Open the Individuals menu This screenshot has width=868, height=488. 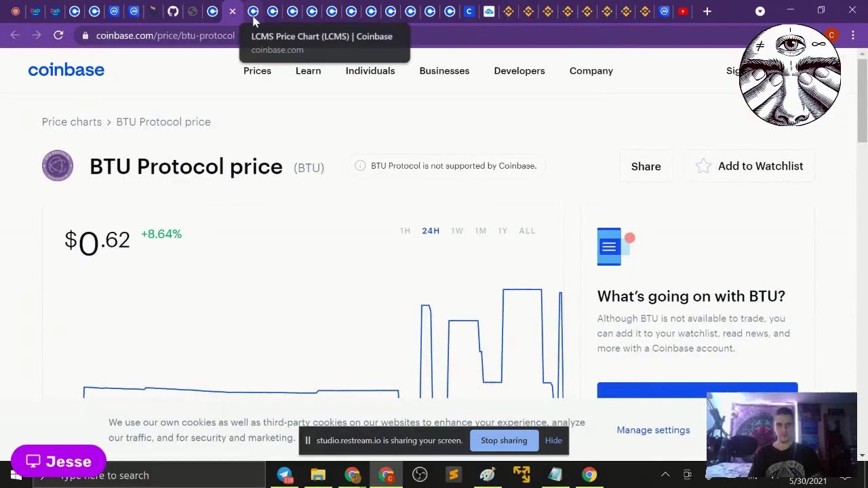370,70
